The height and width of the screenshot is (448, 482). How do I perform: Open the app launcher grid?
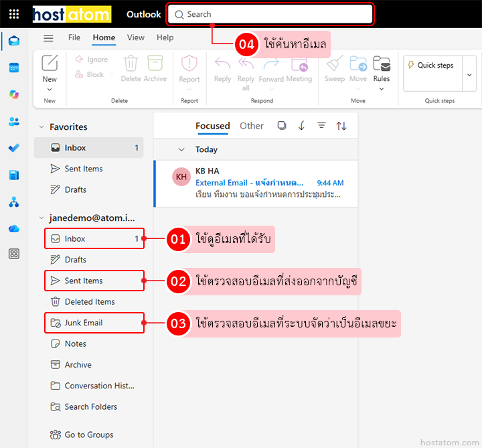point(14,14)
